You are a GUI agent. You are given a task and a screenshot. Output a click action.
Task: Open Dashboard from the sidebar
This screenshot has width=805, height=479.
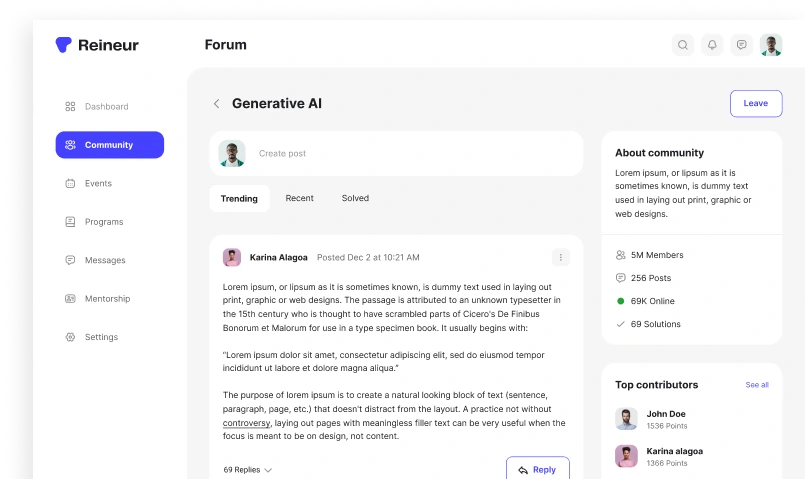(x=106, y=107)
